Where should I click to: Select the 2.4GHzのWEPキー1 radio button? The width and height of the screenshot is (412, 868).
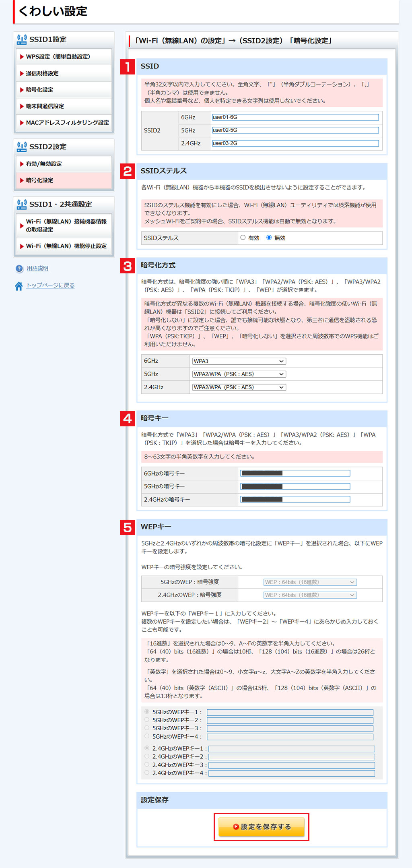tap(147, 748)
